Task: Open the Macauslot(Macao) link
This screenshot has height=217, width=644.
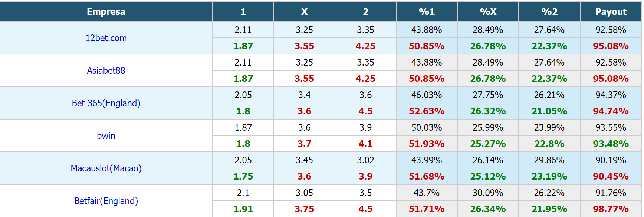Action: click(106, 168)
